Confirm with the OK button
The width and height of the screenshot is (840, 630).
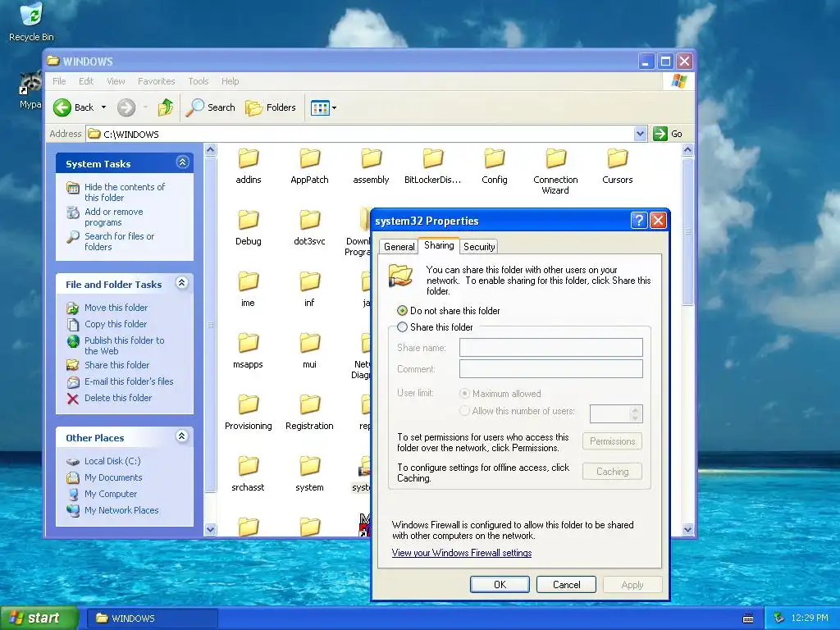[x=500, y=584]
